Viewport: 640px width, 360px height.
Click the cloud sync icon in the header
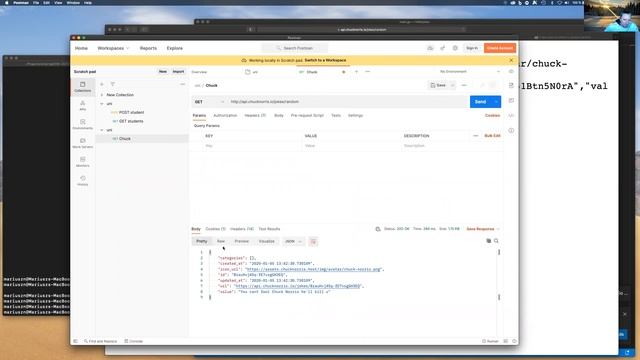pos(430,48)
